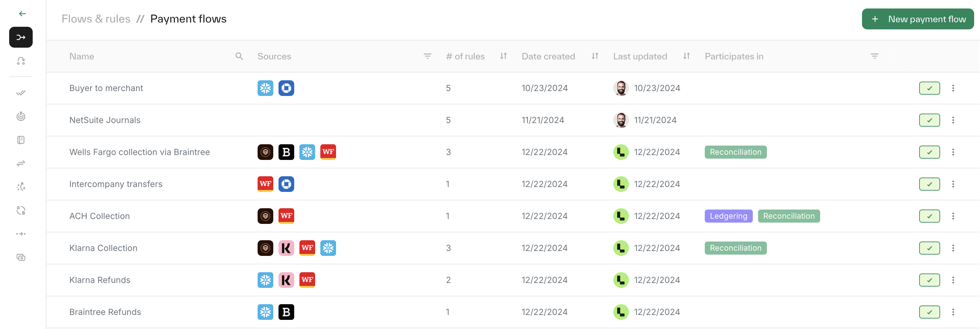Toggle the ACH Collection enabled checkbox

929,216
